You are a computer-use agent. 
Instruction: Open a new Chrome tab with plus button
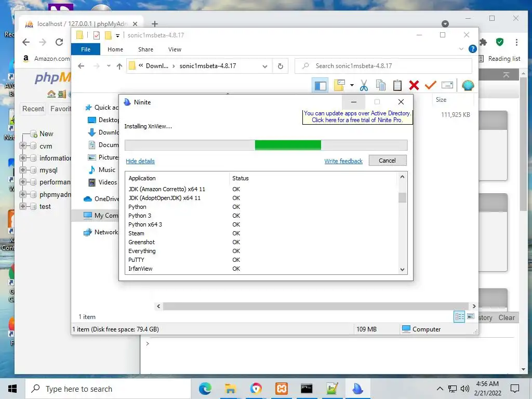(155, 24)
